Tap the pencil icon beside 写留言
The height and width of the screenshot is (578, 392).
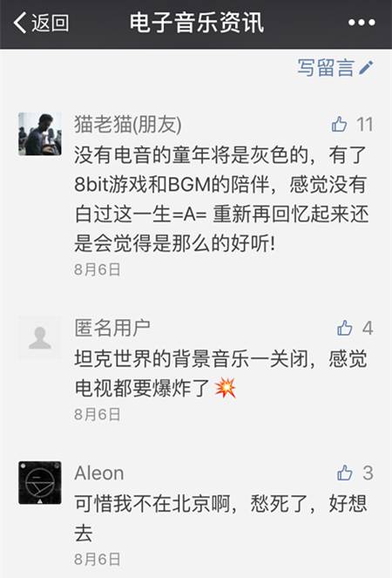366,68
